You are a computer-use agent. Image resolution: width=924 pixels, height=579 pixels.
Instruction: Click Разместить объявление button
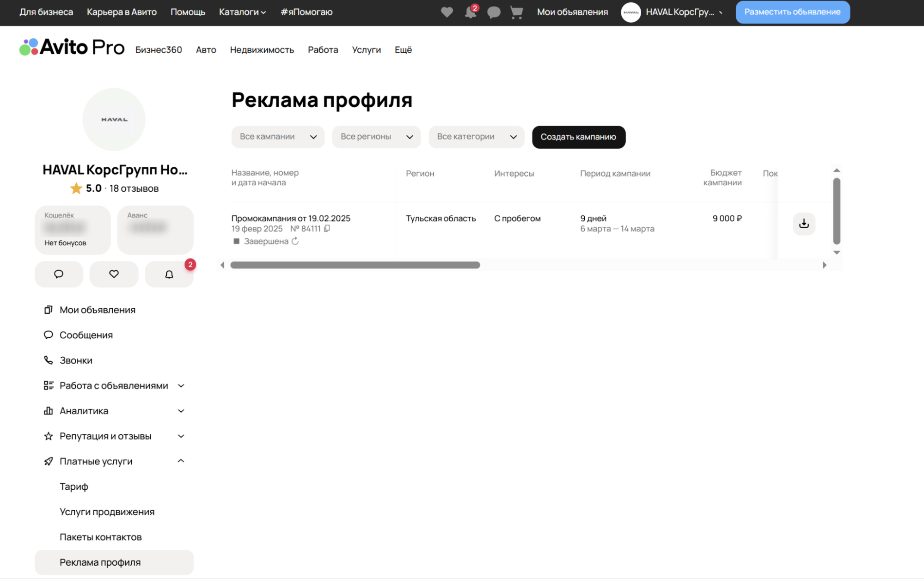[x=792, y=12]
